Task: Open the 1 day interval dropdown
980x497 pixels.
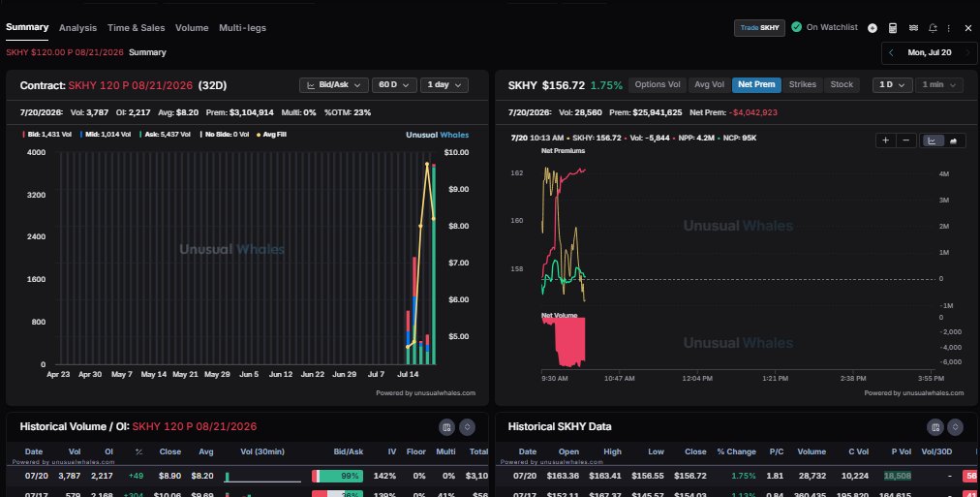Action: [444, 85]
